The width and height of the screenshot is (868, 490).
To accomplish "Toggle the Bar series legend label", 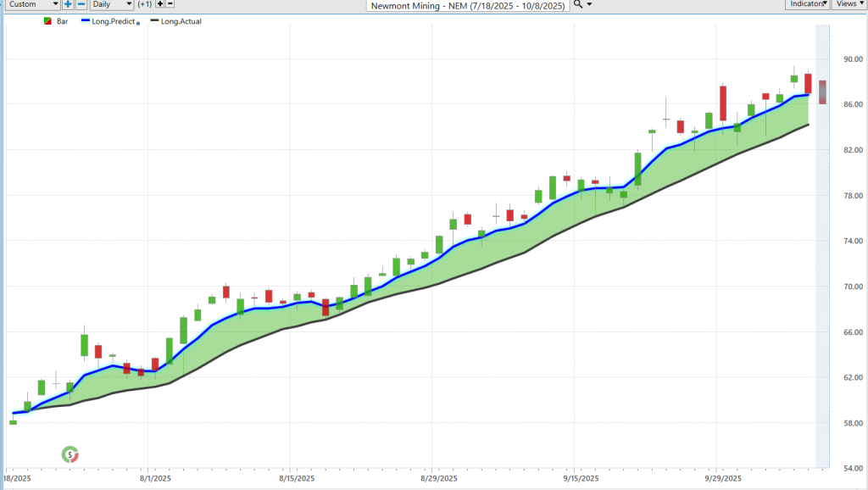I will 62,21.
